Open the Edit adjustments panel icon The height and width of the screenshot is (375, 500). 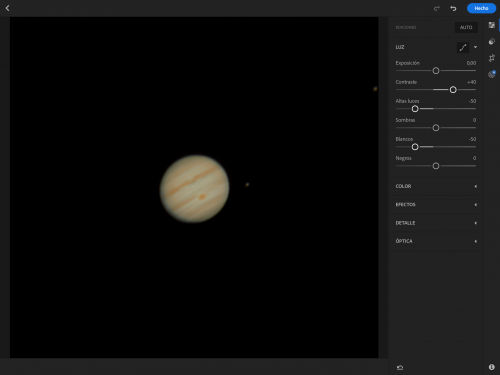click(x=492, y=25)
